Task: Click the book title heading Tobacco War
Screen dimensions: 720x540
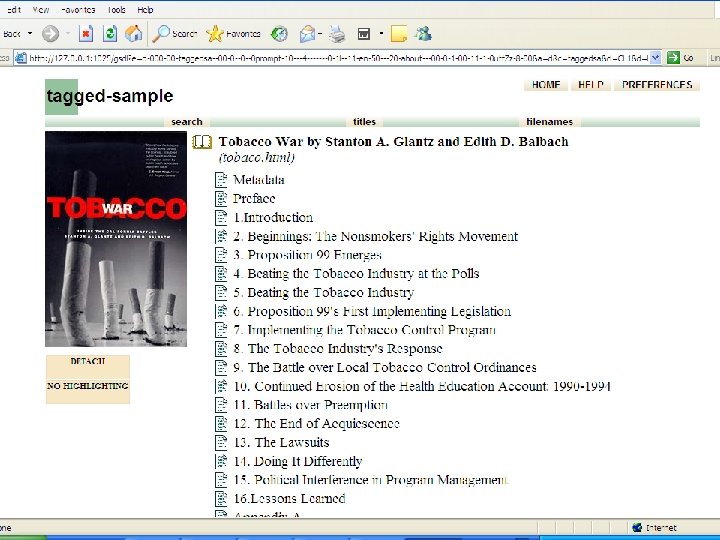Action: pyautogui.click(x=394, y=142)
